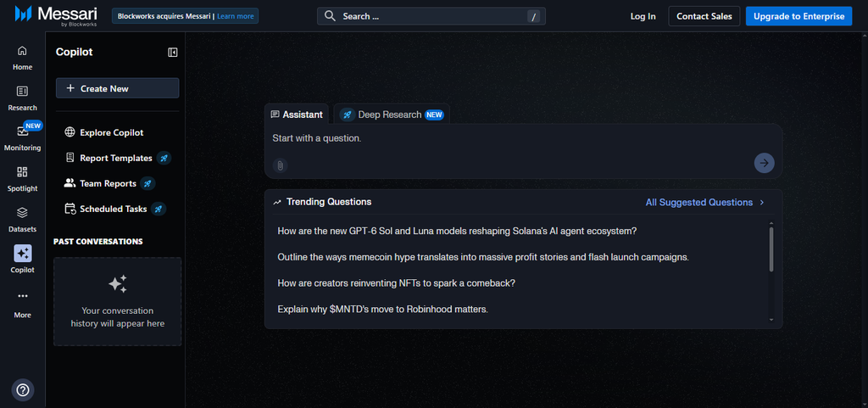Screen dimensions: 868x408
Task: Click the search magnifier icon
Action: pos(330,16)
